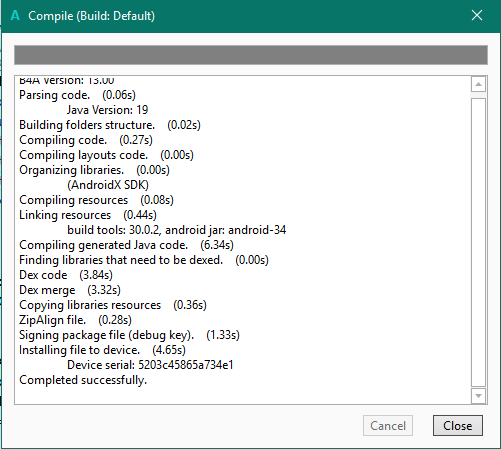The width and height of the screenshot is (501, 449).
Task: Click the 'Dex merge' log entry
Action: tap(70, 290)
